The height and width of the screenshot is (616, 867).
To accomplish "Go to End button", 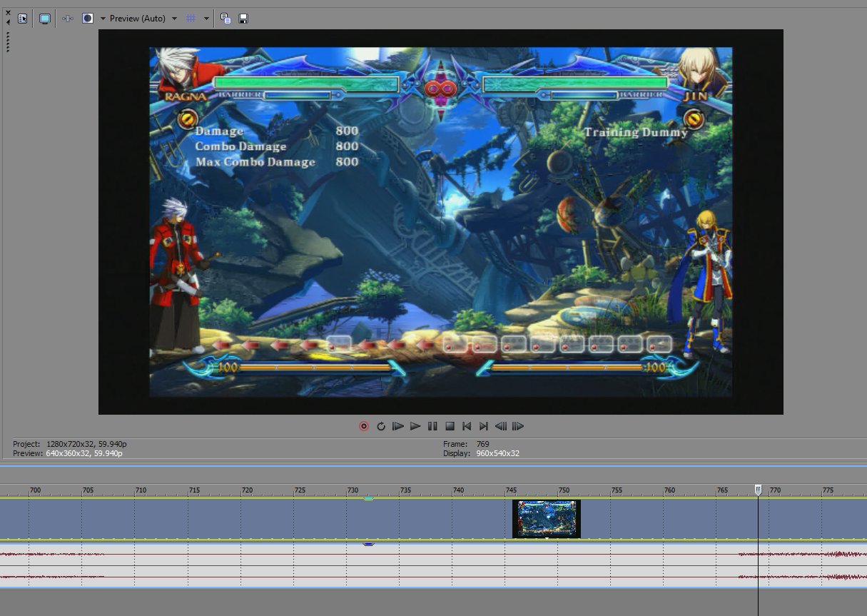I will [x=484, y=426].
